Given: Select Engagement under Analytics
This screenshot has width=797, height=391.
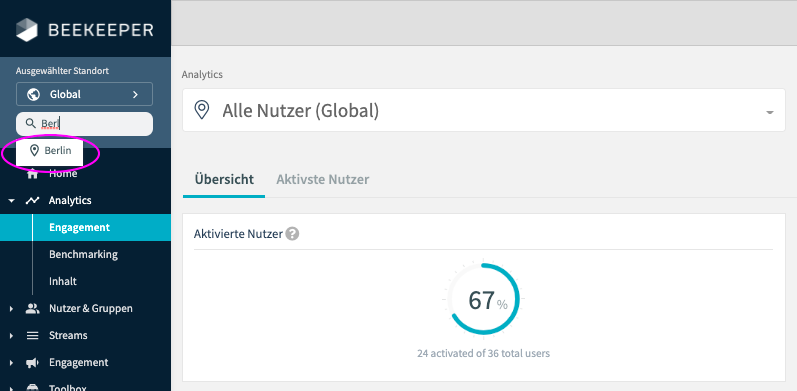Looking at the screenshot, I should pyautogui.click(x=85, y=227).
